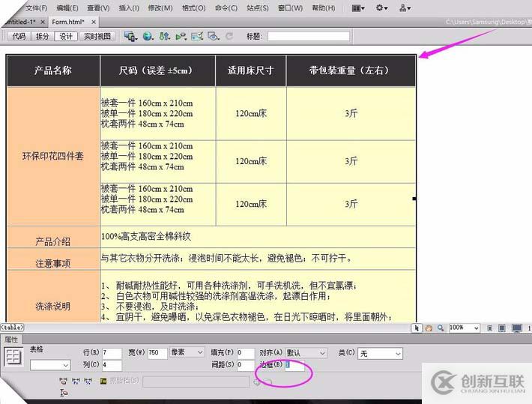Viewport: 532px width, 404px height.
Task: Click the mobile size icon in status bar
Action: [x=489, y=328]
